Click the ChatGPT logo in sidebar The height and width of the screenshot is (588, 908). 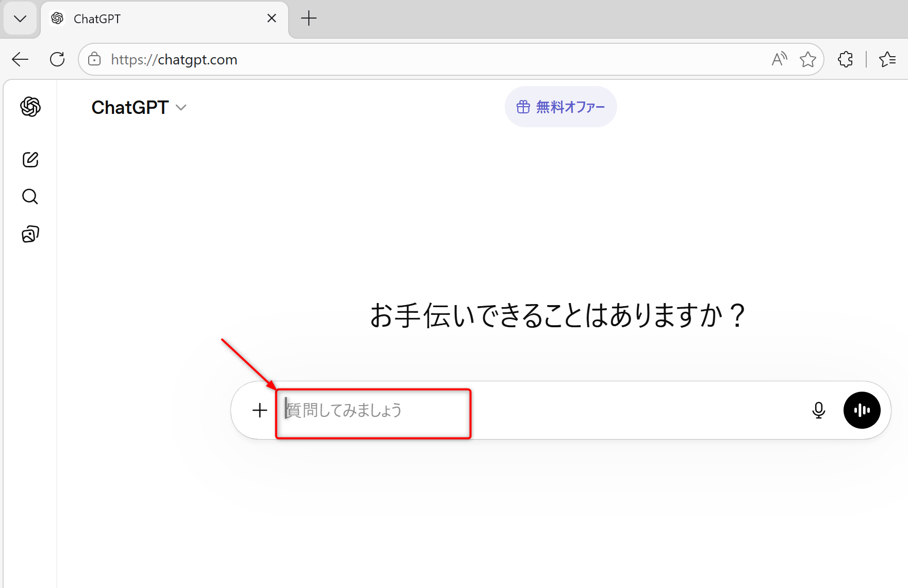point(30,107)
